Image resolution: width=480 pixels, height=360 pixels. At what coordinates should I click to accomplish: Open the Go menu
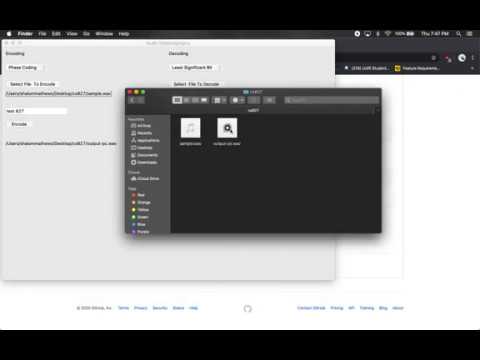[x=86, y=34]
